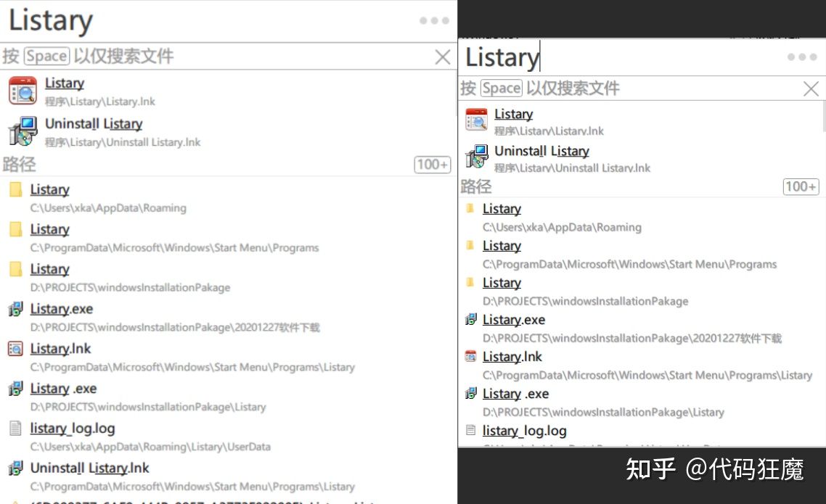Click listary_log.log document icon in right window
This screenshot has height=504, width=826.
470,430
